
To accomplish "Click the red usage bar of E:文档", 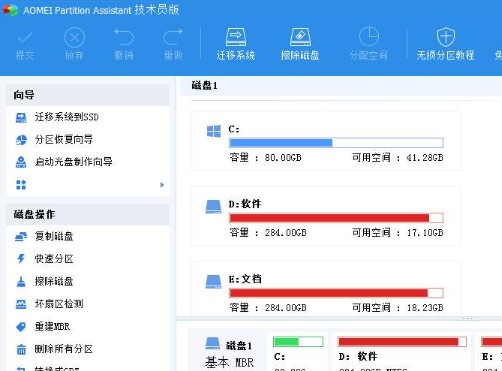I will coord(336,293).
